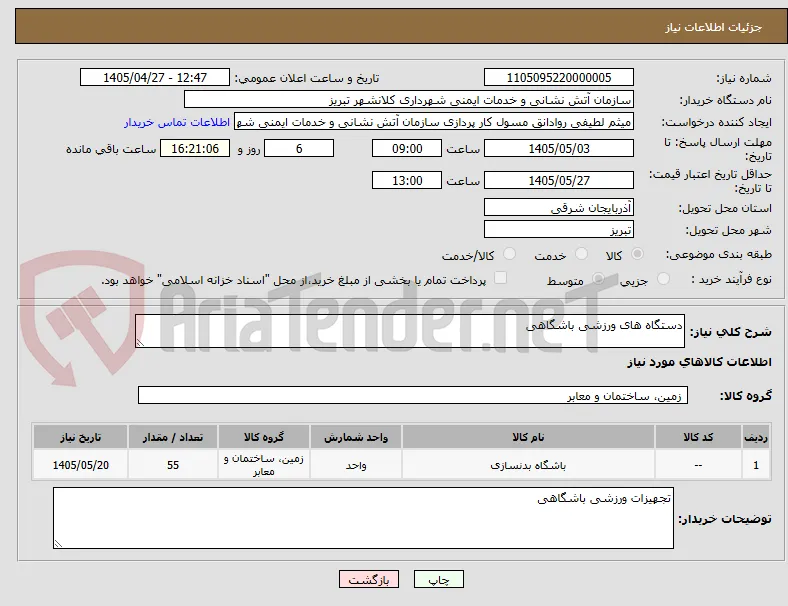This screenshot has height=606, width=788.
Task: Select the خدمت radio button
Action: (581, 254)
